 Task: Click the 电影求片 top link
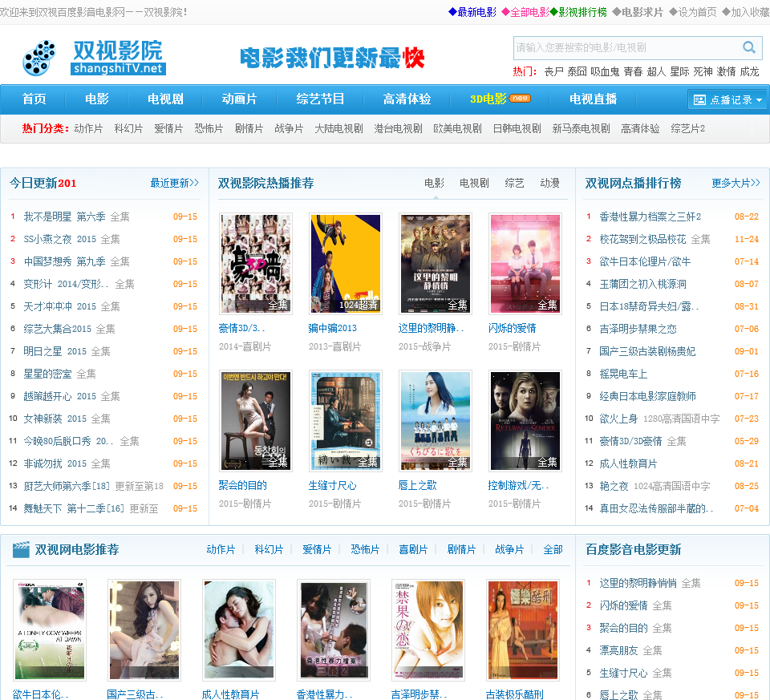coord(638,12)
